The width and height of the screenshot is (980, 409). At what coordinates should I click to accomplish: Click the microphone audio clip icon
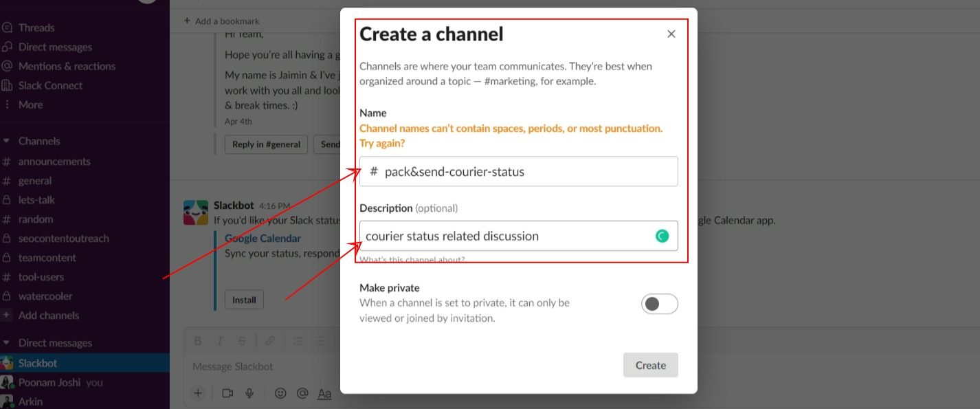[x=249, y=393]
